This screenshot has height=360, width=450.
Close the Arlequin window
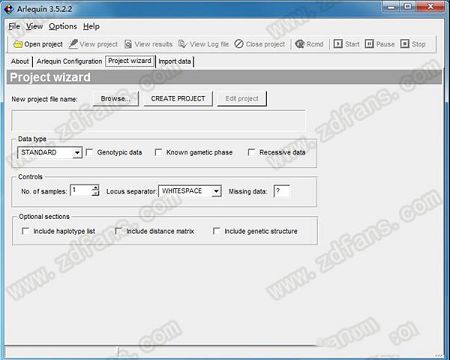pos(430,7)
